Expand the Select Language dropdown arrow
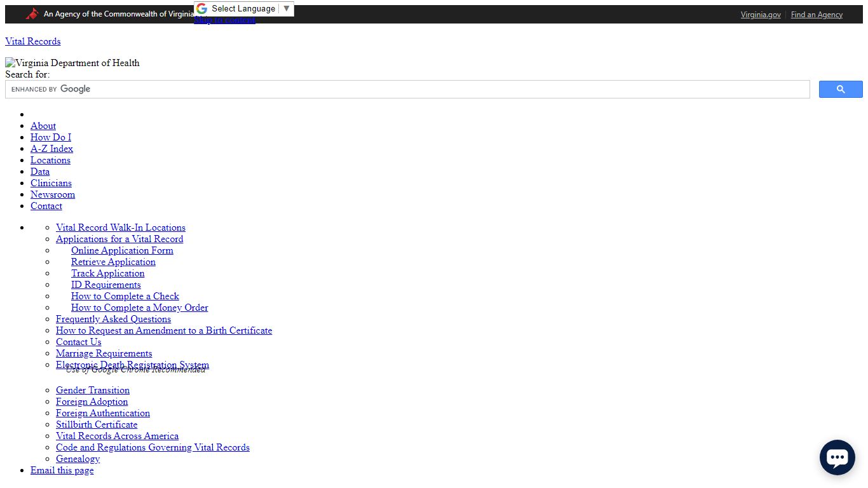Image resolution: width=868 pixels, height=488 pixels. 287,9
